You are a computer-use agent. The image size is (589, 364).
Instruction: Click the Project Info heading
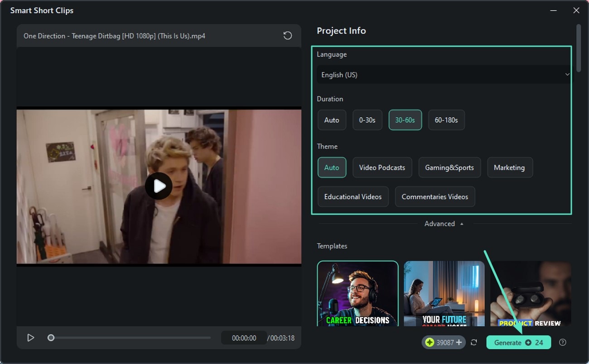click(x=341, y=31)
